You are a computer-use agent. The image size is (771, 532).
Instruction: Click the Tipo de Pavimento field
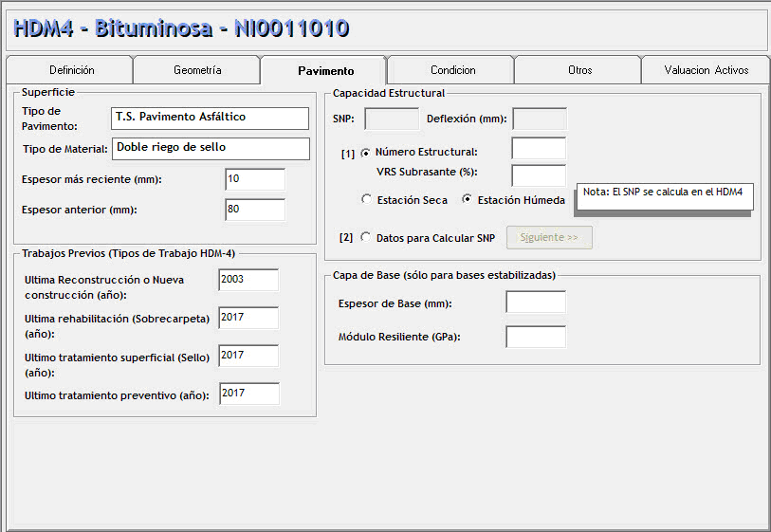(x=210, y=118)
